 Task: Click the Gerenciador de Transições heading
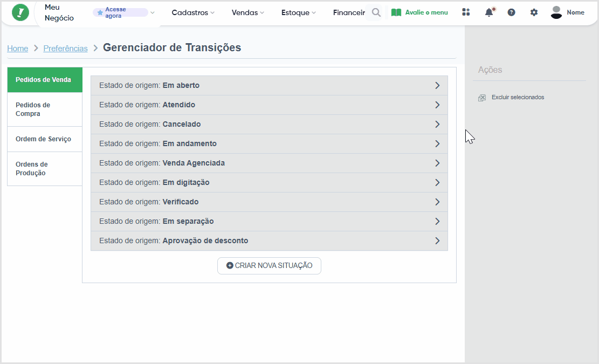[172, 48]
